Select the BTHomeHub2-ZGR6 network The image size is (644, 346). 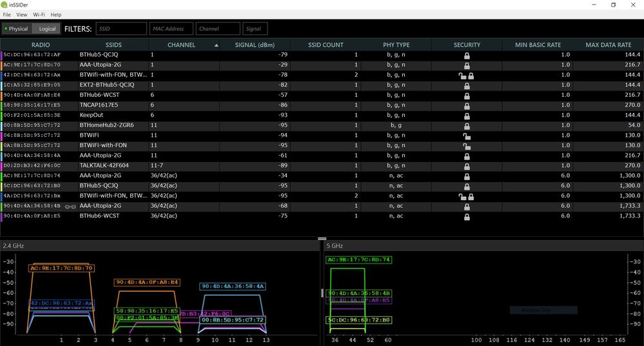tap(322, 125)
